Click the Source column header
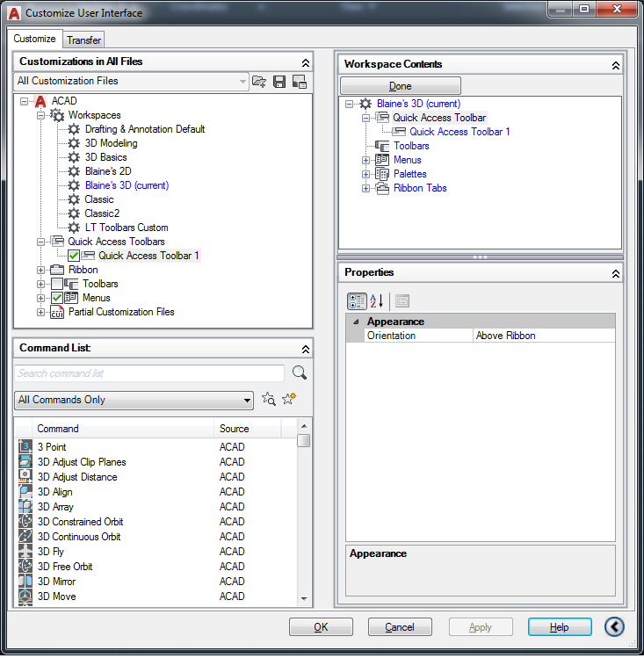Image resolution: width=644 pixels, height=658 pixels. (x=248, y=429)
